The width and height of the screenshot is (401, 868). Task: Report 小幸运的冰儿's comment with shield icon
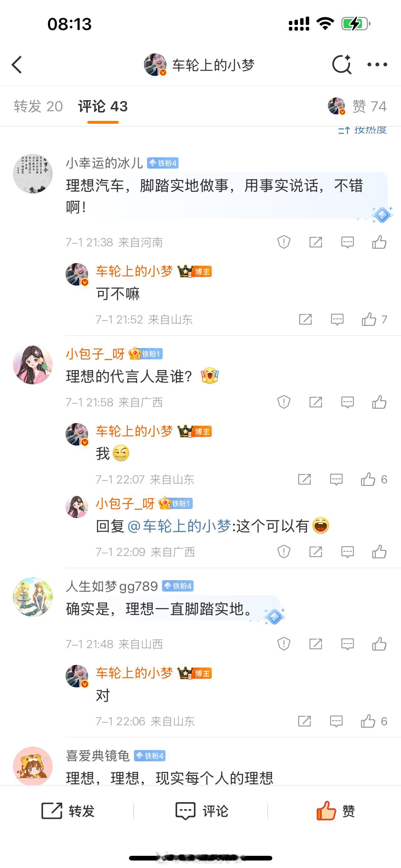[x=284, y=242]
